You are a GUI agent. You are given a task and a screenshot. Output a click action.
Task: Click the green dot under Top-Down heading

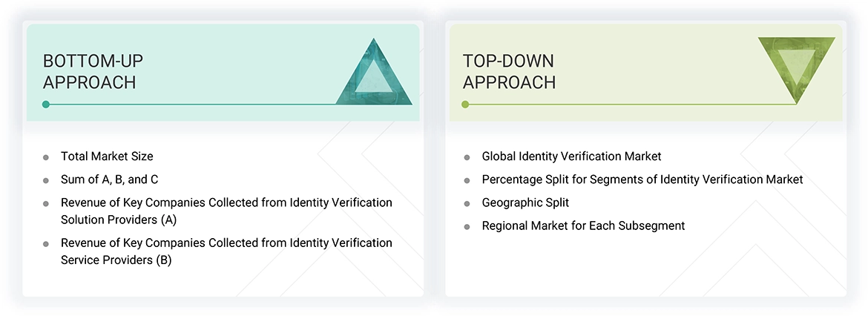click(x=465, y=105)
